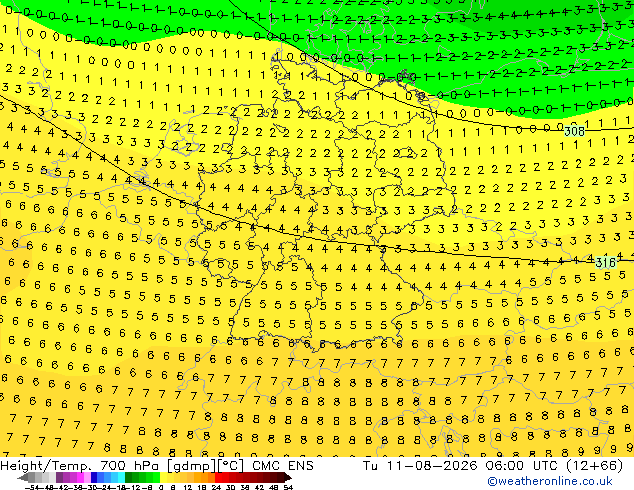Click the cyan swatch in the color scale

(x=122, y=477)
